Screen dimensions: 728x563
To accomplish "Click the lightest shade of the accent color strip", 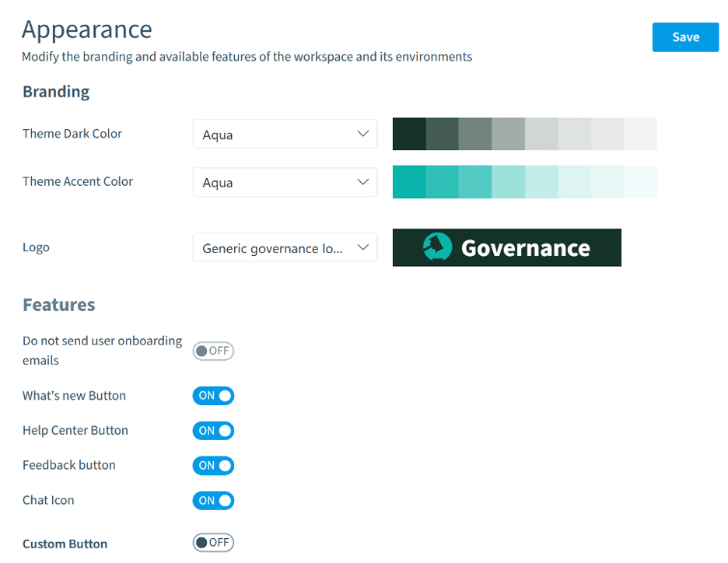I will pyautogui.click(x=640, y=182).
